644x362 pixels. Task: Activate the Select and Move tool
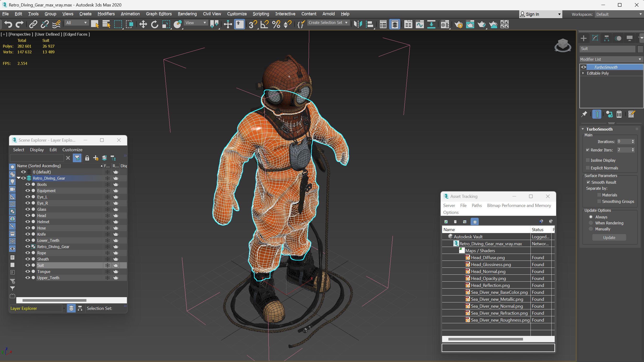point(143,24)
